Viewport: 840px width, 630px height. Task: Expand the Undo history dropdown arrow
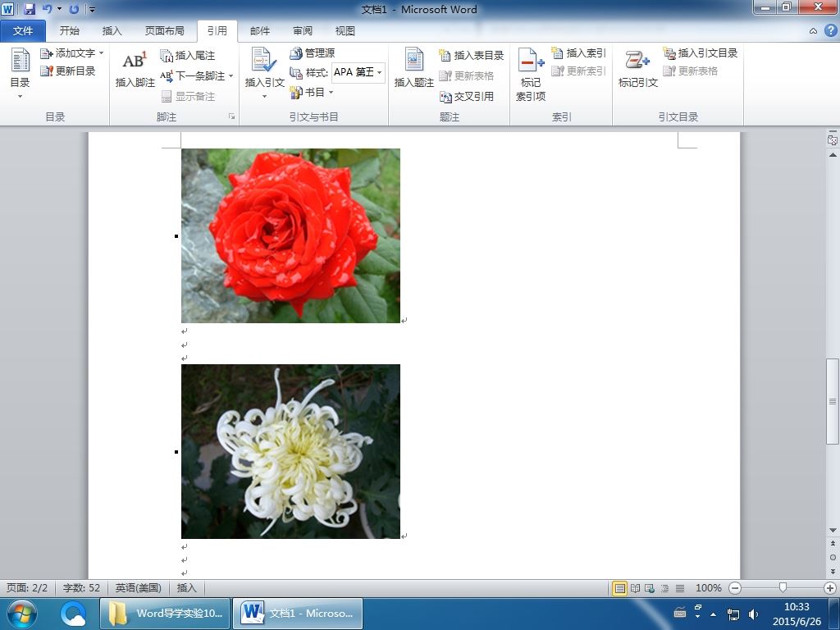point(59,9)
